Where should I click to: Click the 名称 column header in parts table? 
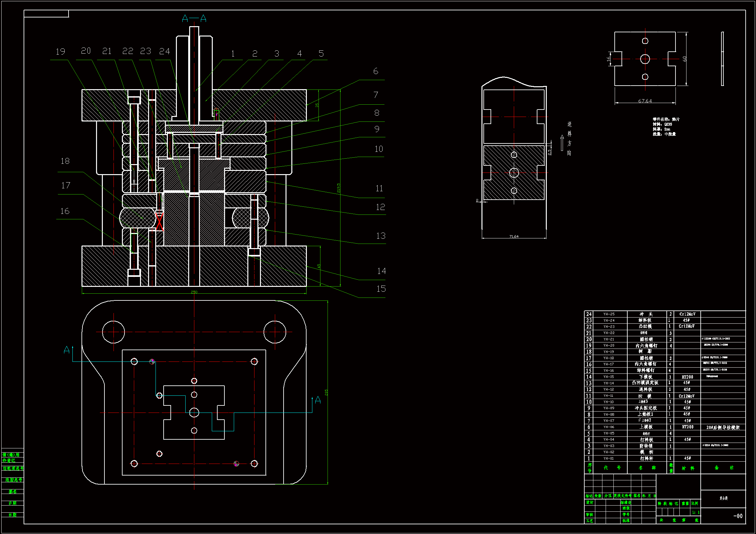pos(647,467)
